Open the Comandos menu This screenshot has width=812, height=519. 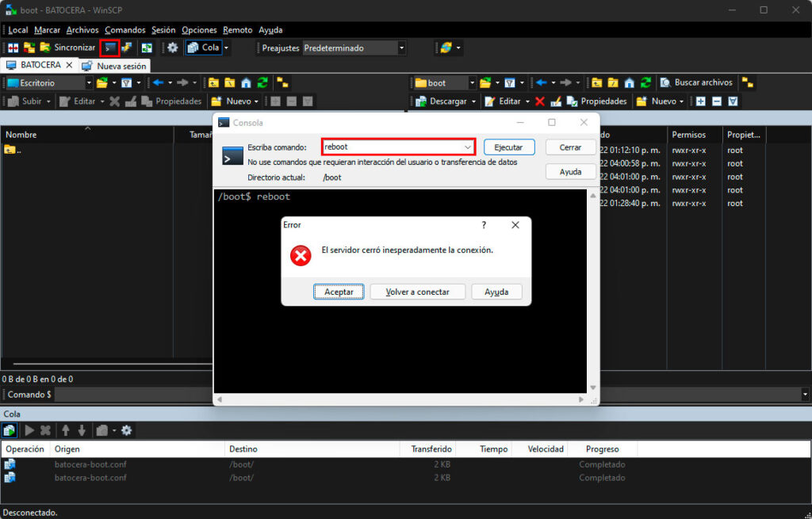(x=124, y=30)
